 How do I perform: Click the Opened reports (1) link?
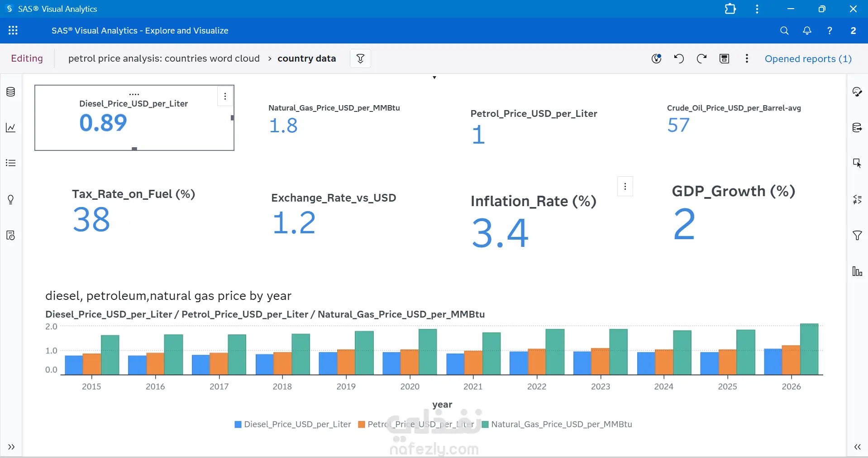[808, 59]
